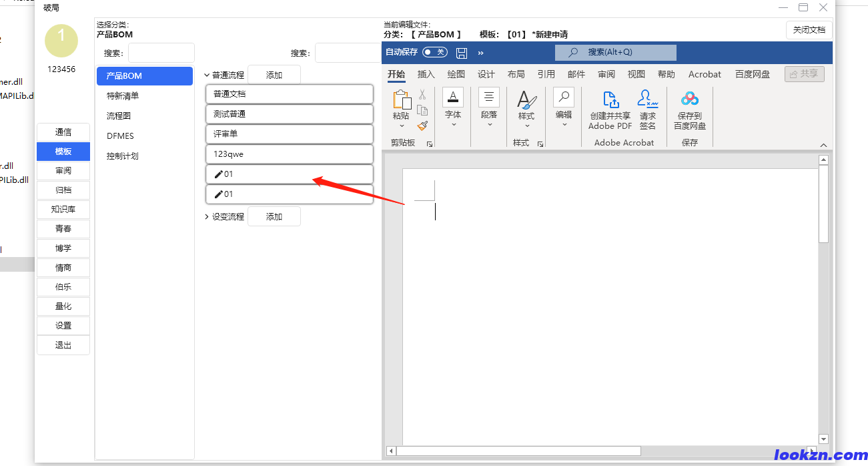Expand the 设变流程 section
The width and height of the screenshot is (868, 466).
pos(207,217)
